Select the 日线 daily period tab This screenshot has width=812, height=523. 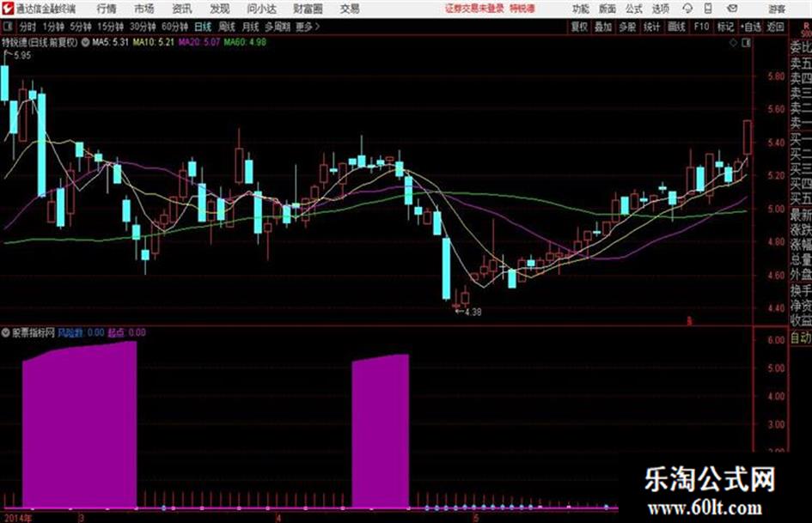coord(203,27)
